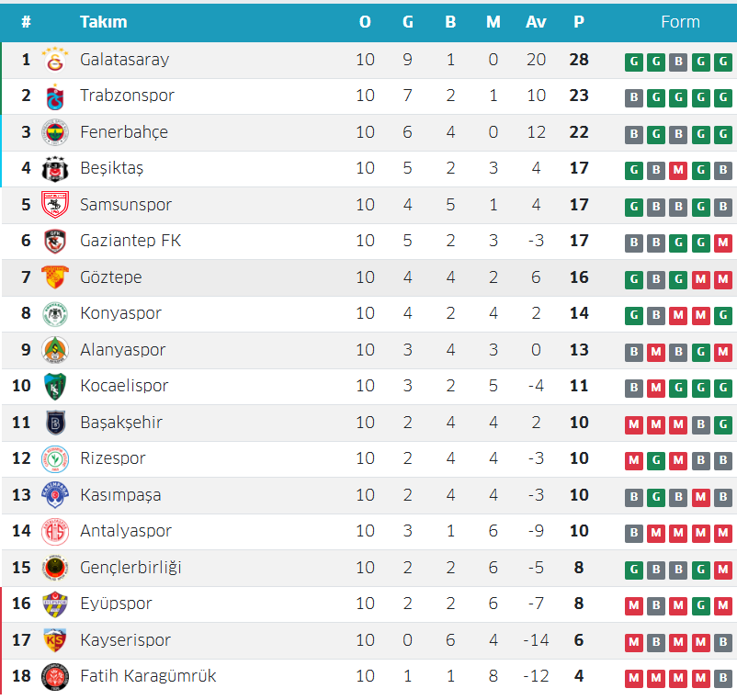Click Rizespor's points value 10
This screenshot has height=700, width=737.
[x=578, y=458]
